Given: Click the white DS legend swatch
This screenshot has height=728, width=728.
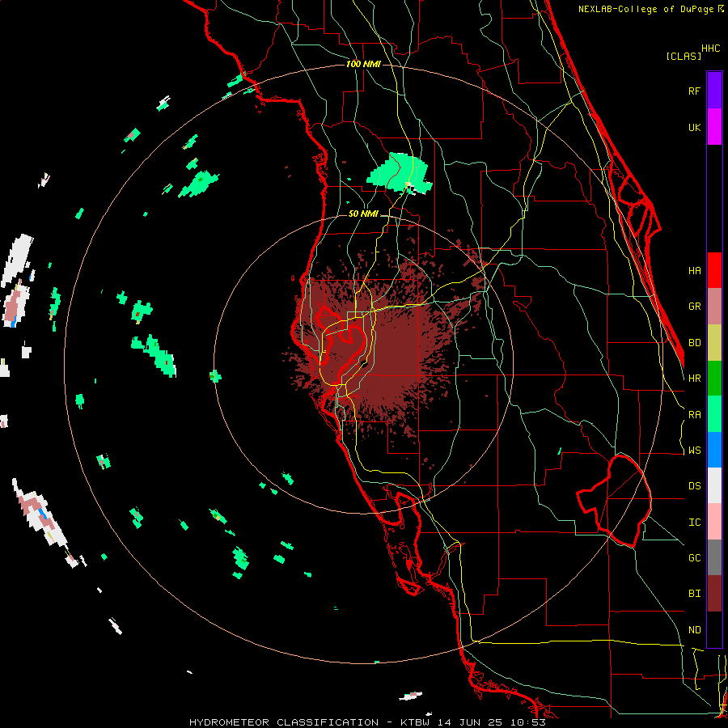Looking at the screenshot, I should 714,485.
